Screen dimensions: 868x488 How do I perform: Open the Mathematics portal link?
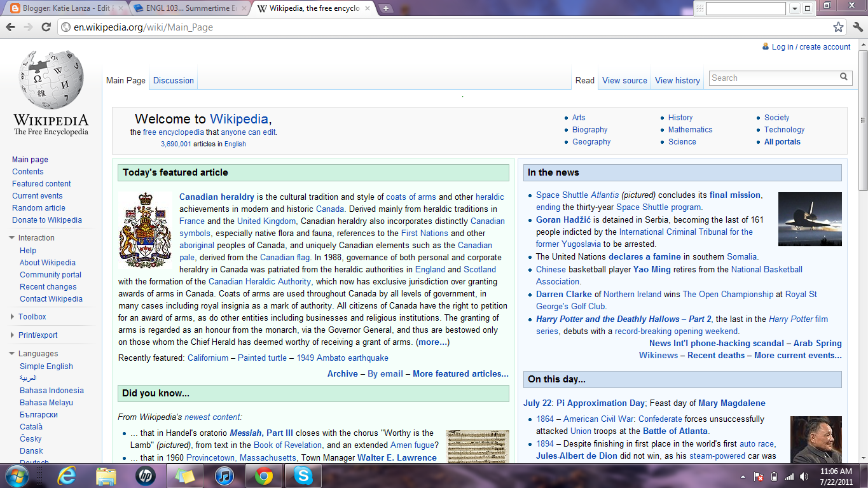690,130
